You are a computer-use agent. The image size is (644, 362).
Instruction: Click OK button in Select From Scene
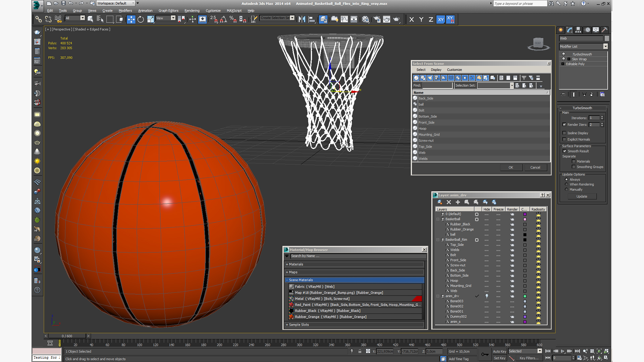coord(511,167)
